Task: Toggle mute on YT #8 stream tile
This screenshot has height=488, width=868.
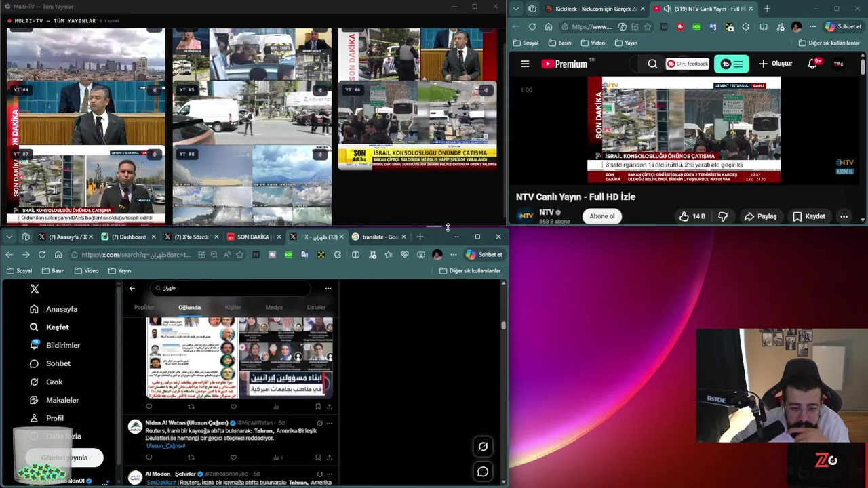Action: pos(321,155)
